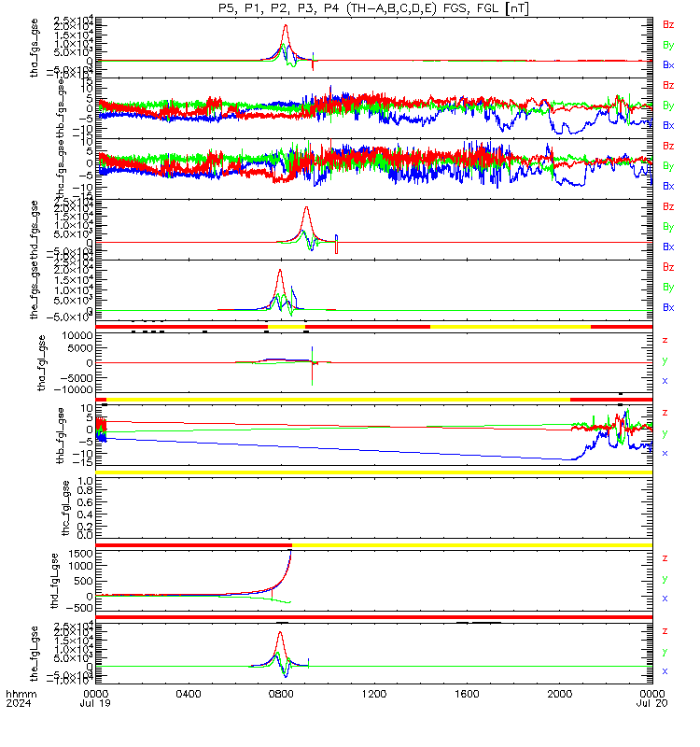
Task: Click the 1200 time axis label
Action: (x=374, y=694)
